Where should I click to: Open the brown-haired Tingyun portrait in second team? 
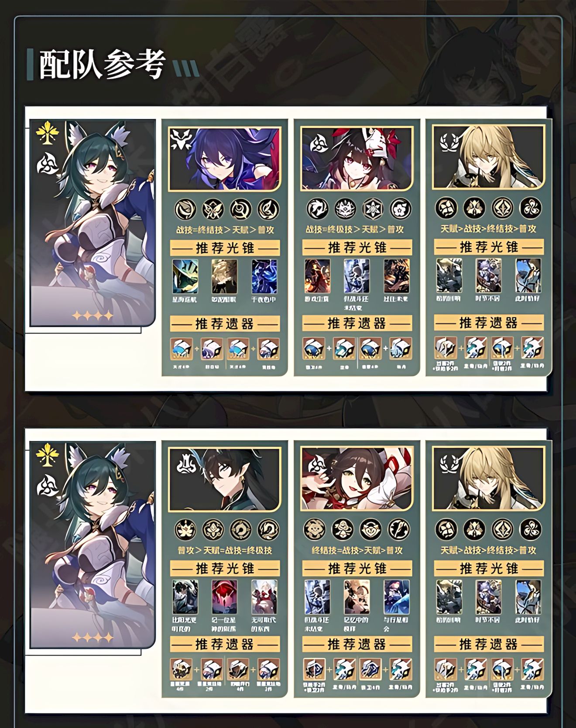coord(357,479)
